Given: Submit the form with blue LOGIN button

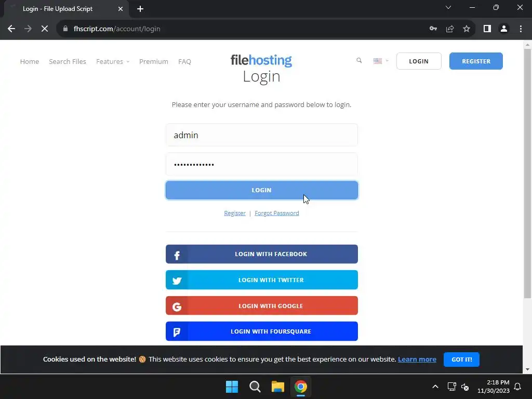Looking at the screenshot, I should 262,190.
